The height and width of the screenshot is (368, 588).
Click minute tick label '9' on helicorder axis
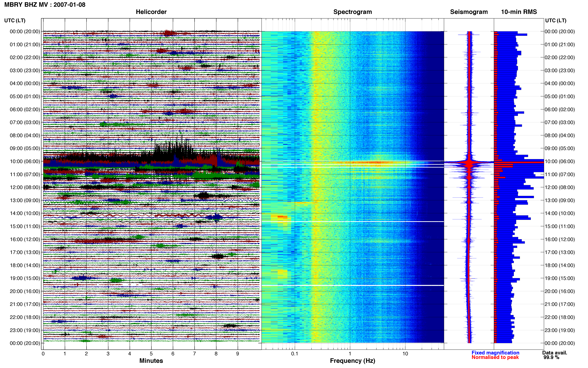237,354
